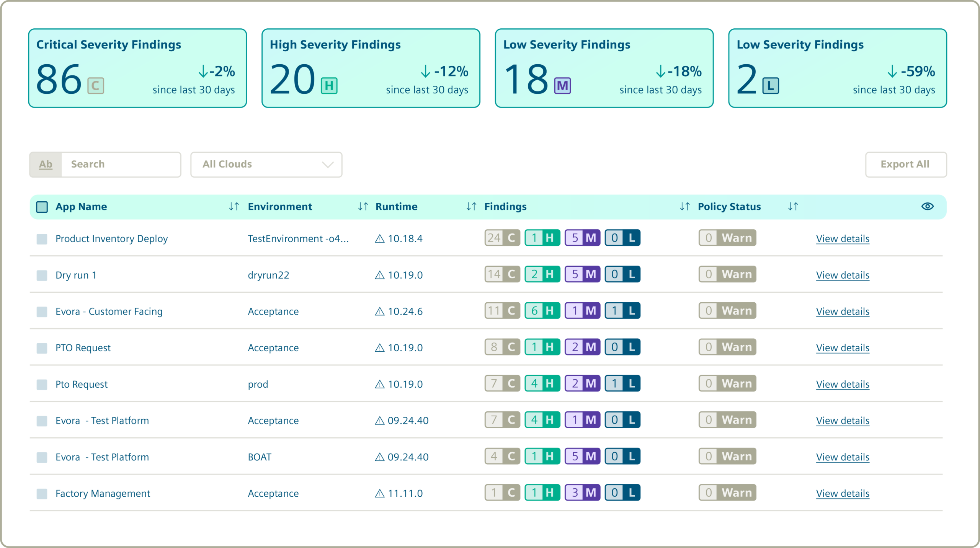Image resolution: width=980 pixels, height=548 pixels.
Task: Click warning icon beside runtime 10.24.6
Action: [x=379, y=312]
